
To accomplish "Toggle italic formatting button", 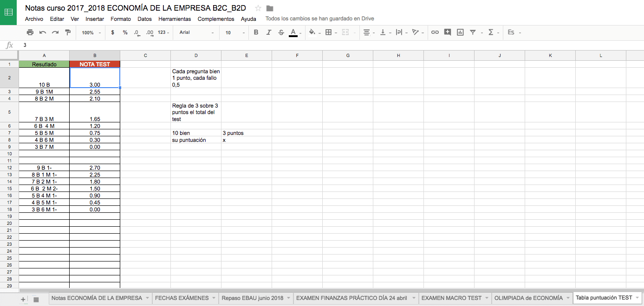I will click(268, 32).
